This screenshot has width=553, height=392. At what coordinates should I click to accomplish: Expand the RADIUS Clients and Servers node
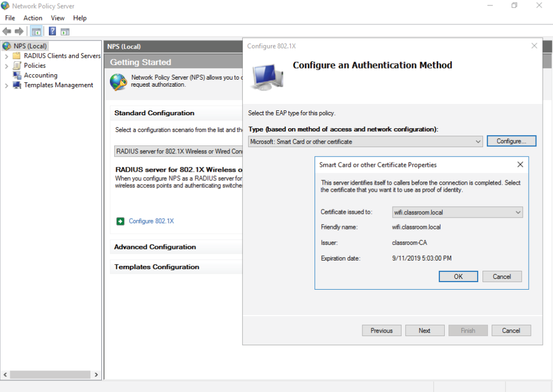tap(6, 56)
